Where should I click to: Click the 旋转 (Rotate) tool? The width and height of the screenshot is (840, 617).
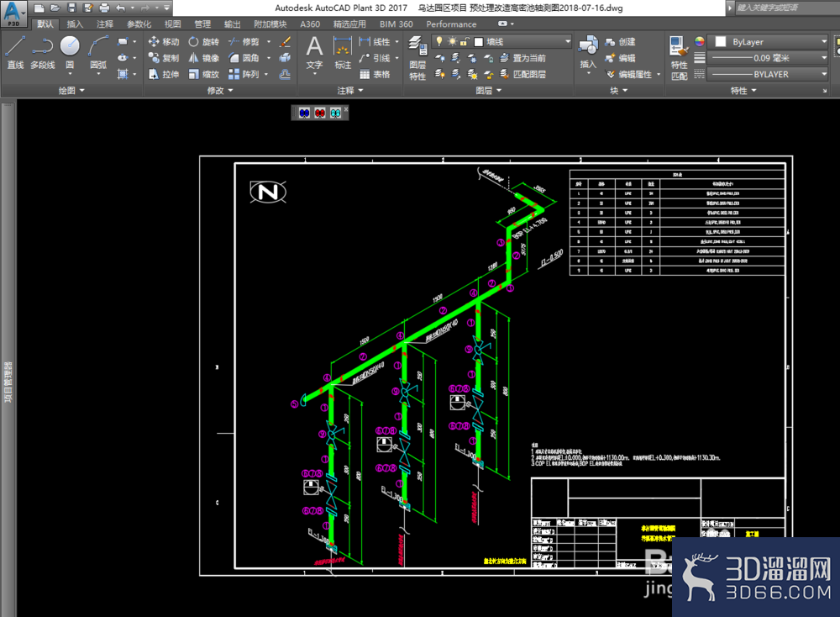tap(203, 42)
